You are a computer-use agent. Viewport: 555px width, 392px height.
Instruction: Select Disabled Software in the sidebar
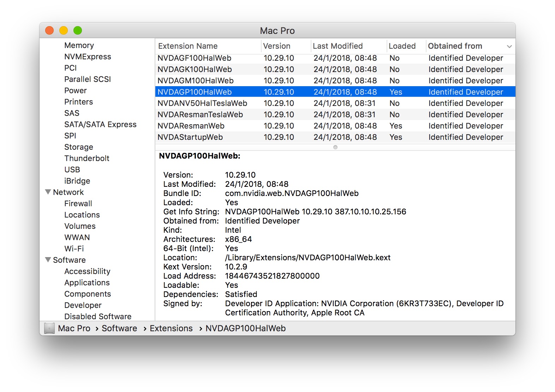click(x=98, y=316)
